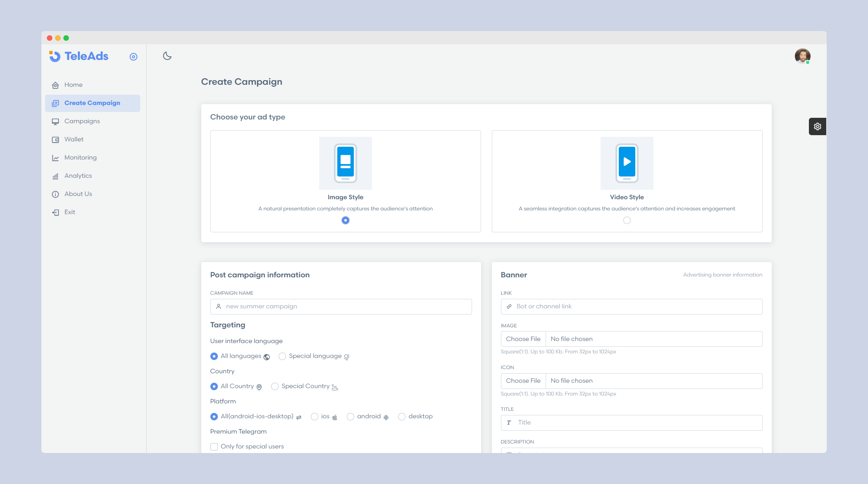Screen dimensions: 868x484
Task: Toggle dark mode moon icon
Action: (167, 56)
